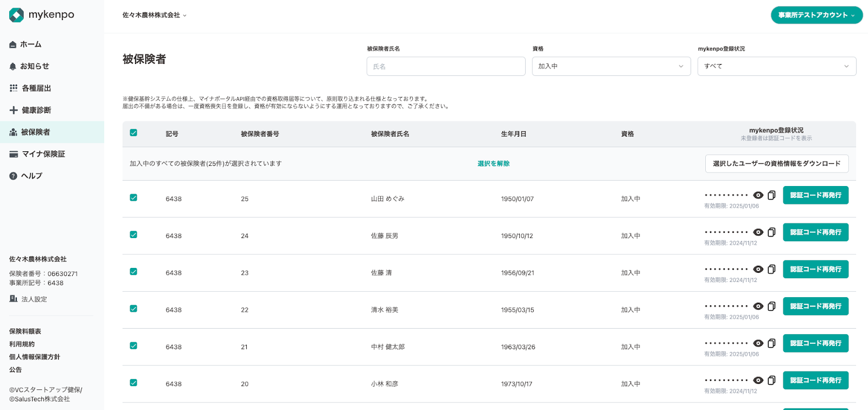Click the mykenpo logo icon
This screenshot has height=410, width=868.
(16, 15)
